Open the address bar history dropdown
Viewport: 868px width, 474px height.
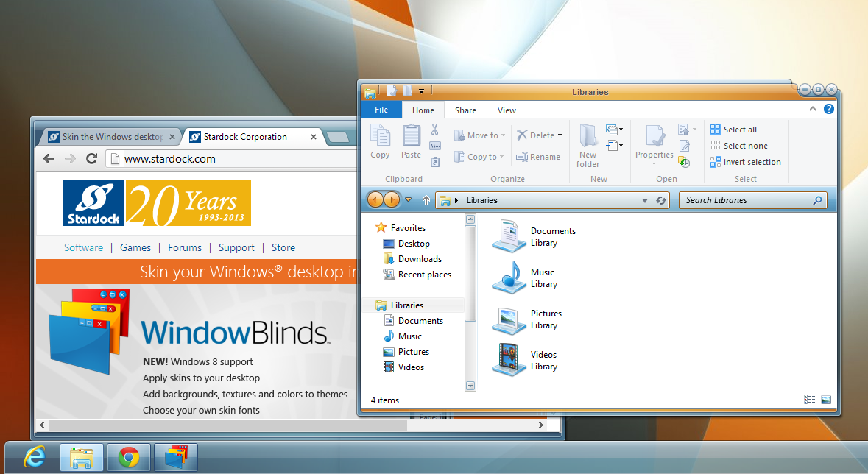[644, 200]
